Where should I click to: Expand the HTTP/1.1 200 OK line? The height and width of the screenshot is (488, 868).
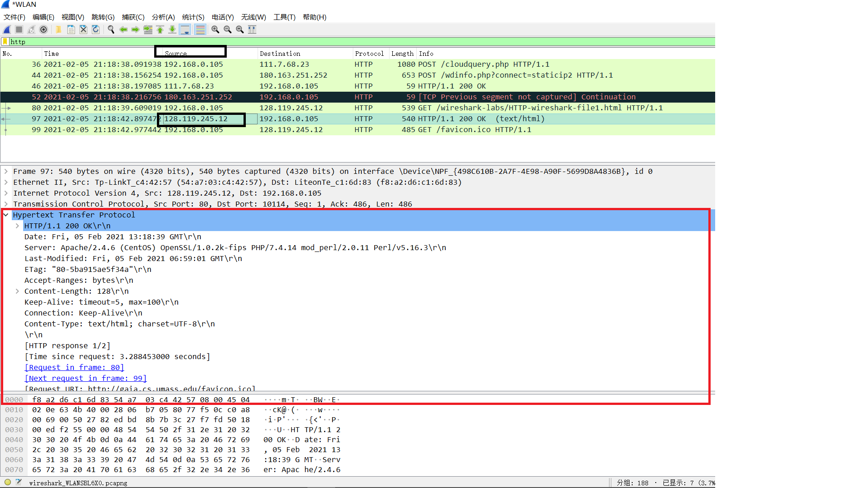pyautogui.click(x=17, y=226)
